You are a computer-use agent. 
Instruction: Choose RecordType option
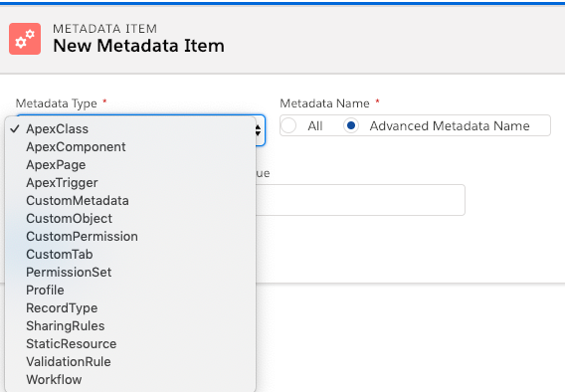[x=130, y=308]
